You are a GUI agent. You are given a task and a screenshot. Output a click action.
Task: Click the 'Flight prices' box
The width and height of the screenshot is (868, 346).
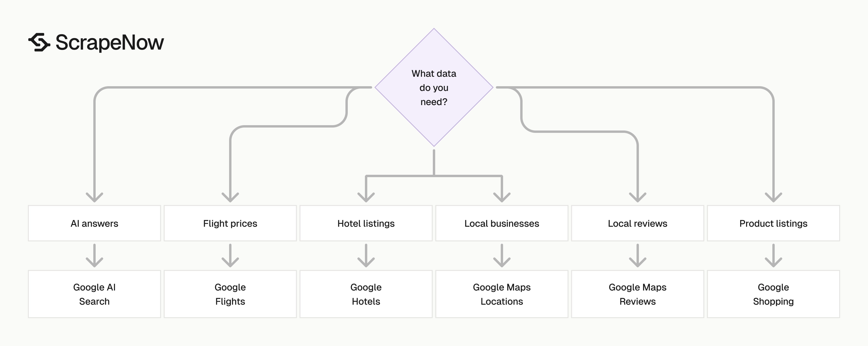coord(230,223)
